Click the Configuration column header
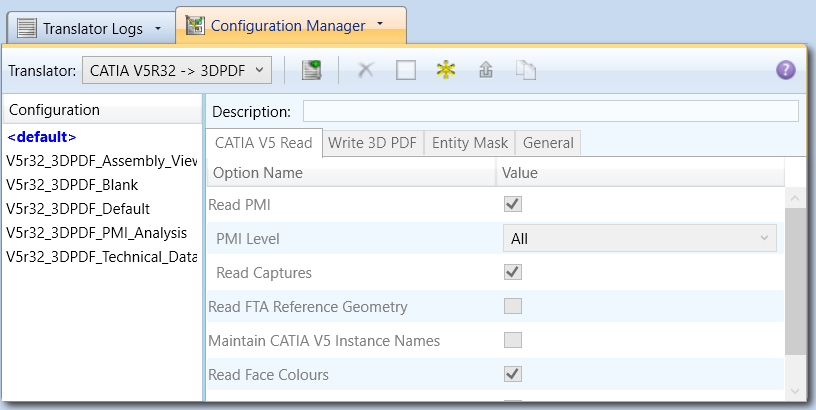816x410 pixels. click(103, 110)
